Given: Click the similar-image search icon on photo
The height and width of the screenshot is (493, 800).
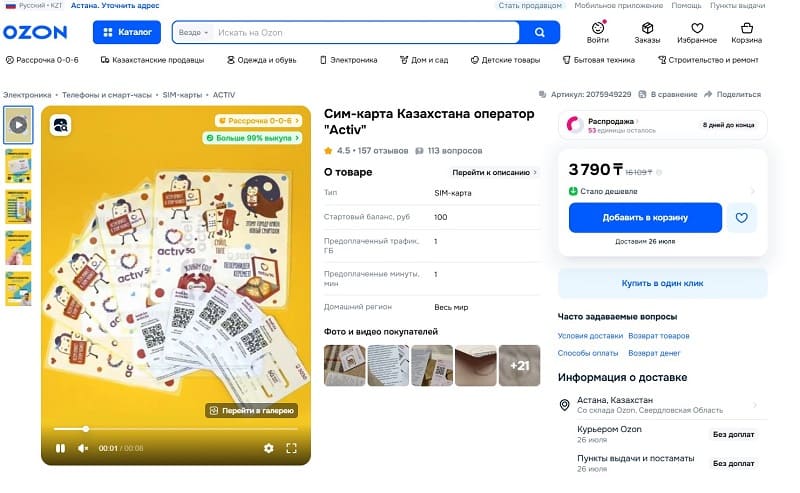Looking at the screenshot, I should click(61, 125).
